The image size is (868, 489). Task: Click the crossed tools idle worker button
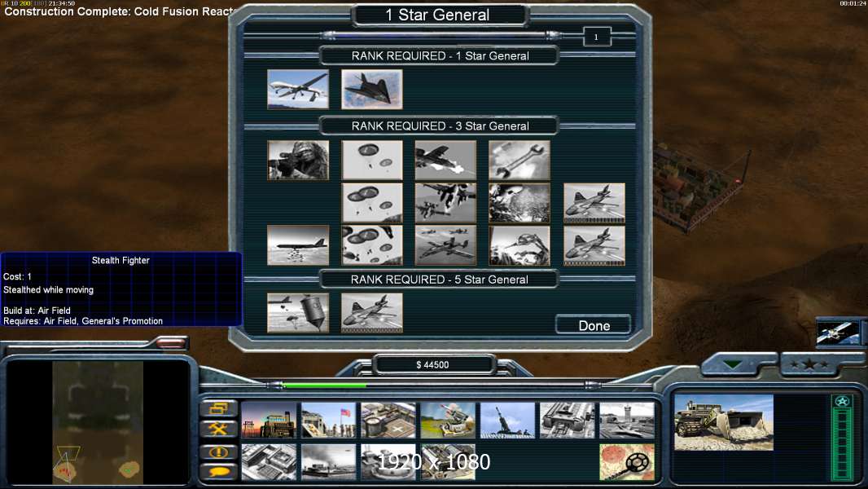point(219,429)
